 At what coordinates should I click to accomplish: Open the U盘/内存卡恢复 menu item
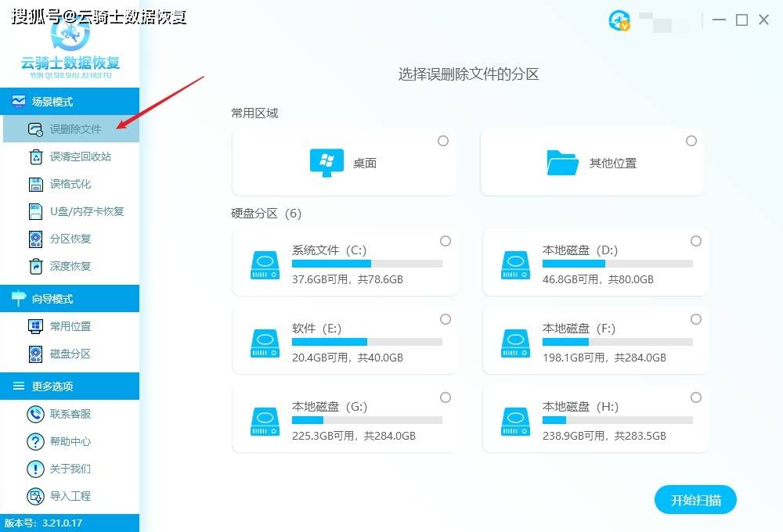pos(71,211)
